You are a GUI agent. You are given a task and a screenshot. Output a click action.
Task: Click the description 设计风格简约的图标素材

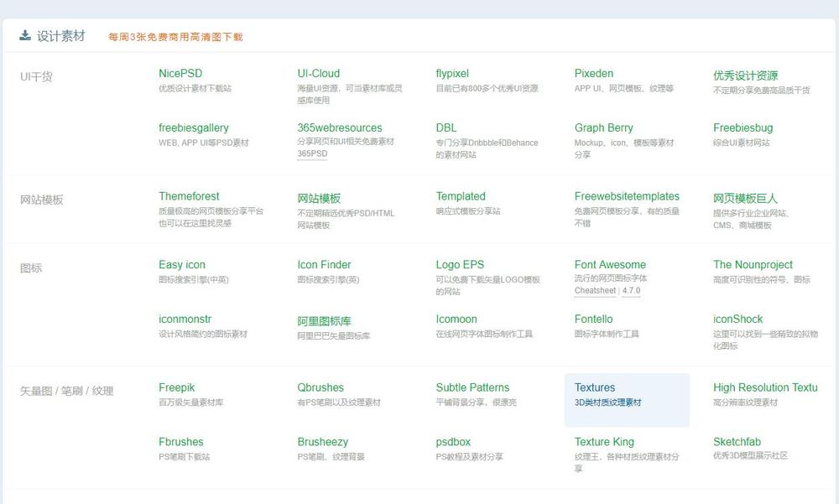[x=203, y=335]
